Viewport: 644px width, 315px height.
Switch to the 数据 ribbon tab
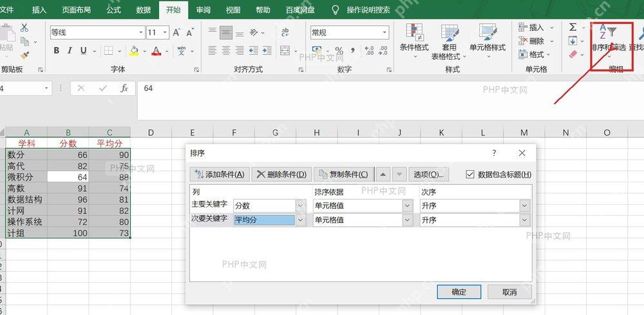[x=144, y=10]
